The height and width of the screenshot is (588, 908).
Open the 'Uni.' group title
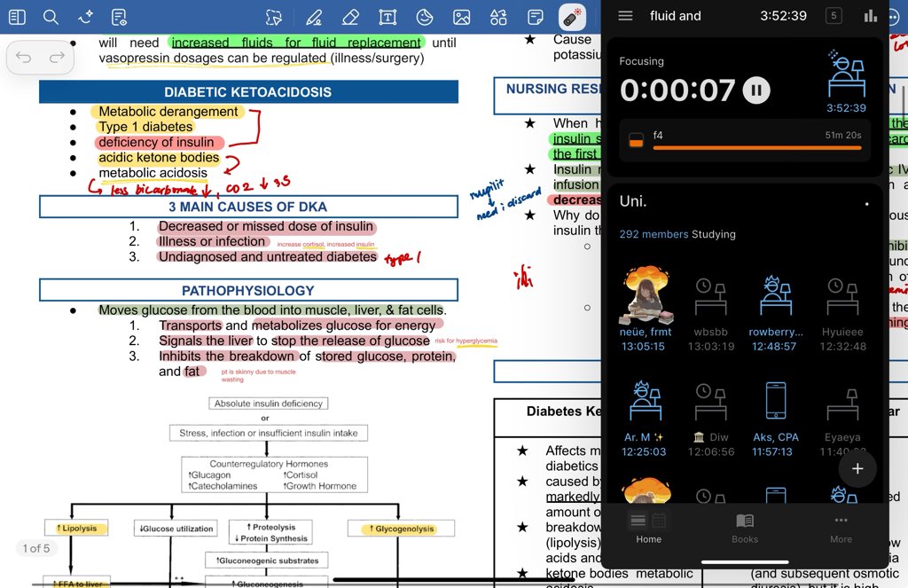[633, 201]
